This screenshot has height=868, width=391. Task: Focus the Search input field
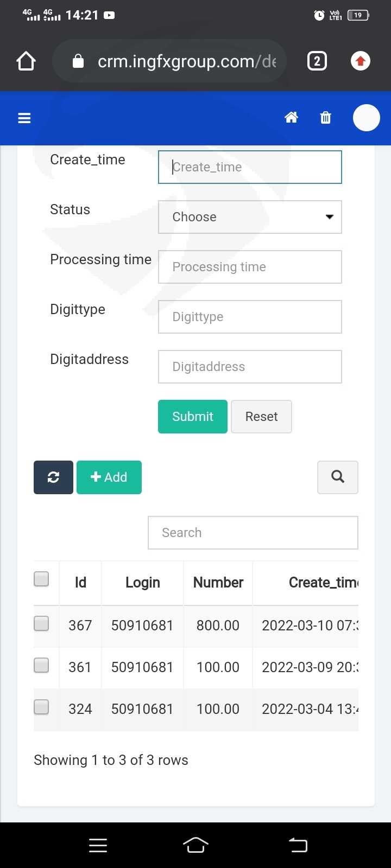pos(253,533)
